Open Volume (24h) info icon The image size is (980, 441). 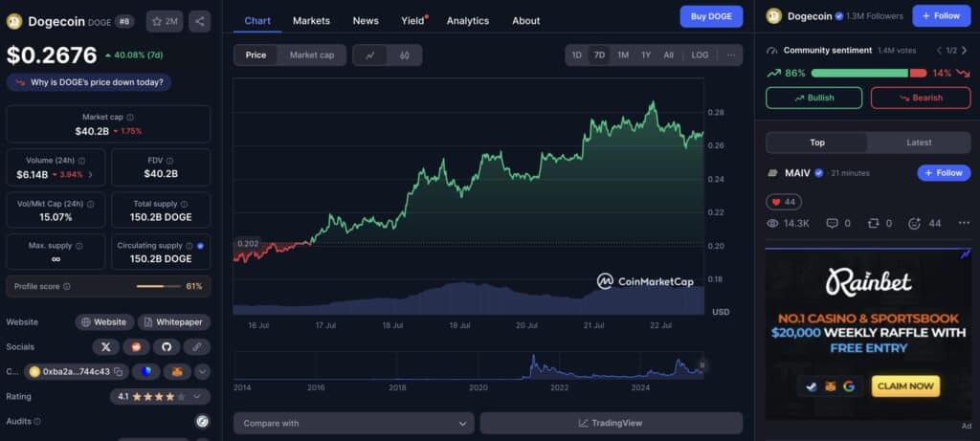[x=82, y=161]
